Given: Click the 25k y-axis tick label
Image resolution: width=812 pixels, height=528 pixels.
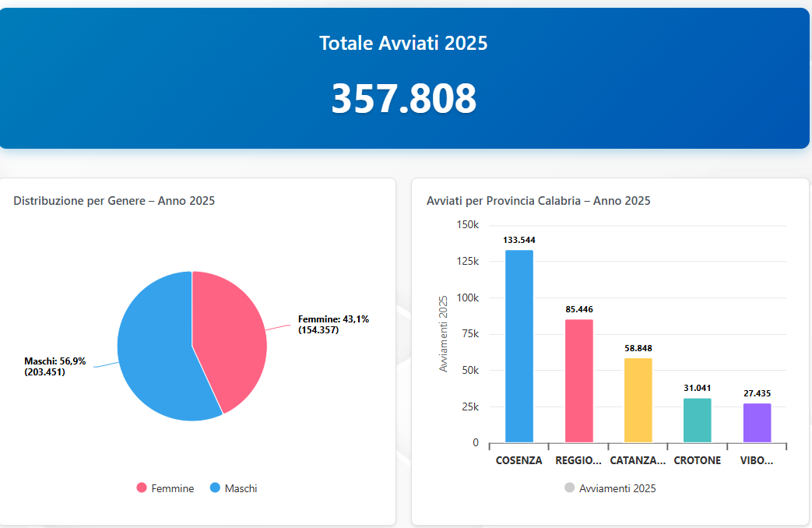Looking at the screenshot, I should tap(470, 407).
